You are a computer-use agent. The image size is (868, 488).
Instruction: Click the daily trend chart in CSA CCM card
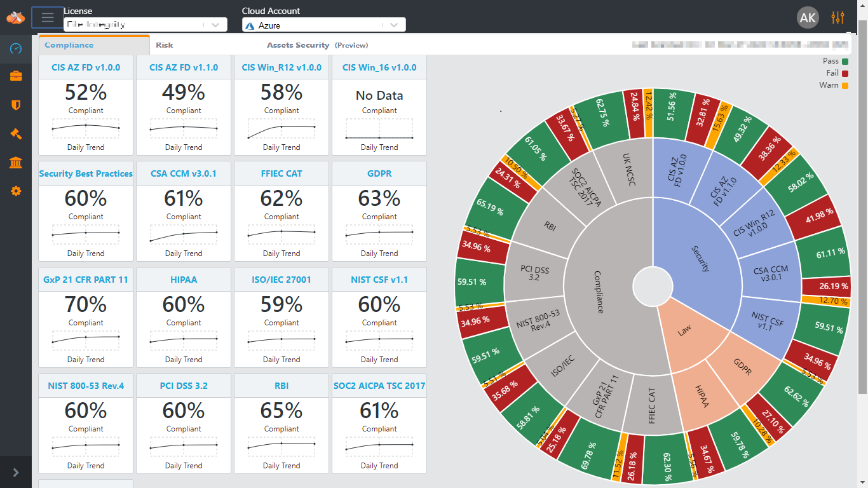click(184, 234)
